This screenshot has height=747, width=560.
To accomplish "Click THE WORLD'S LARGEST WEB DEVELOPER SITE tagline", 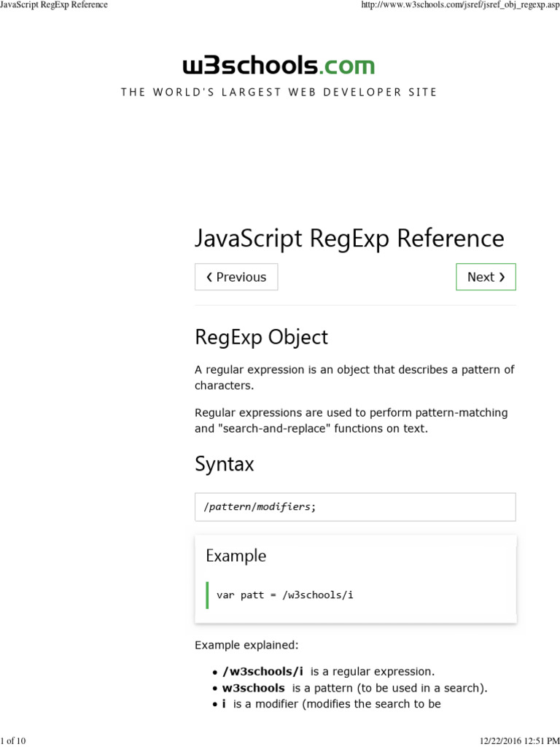I will pyautogui.click(x=279, y=92).
